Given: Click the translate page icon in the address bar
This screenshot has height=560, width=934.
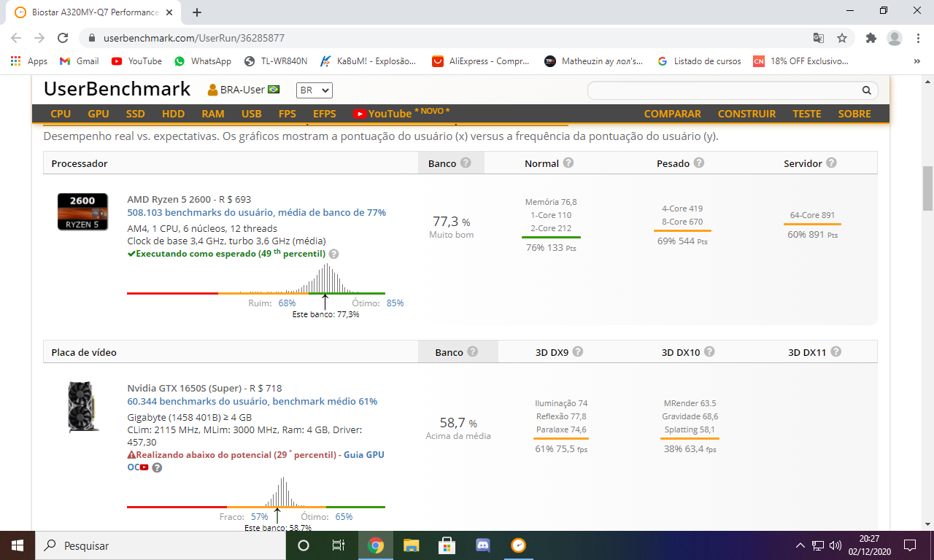Looking at the screenshot, I should click(x=819, y=38).
